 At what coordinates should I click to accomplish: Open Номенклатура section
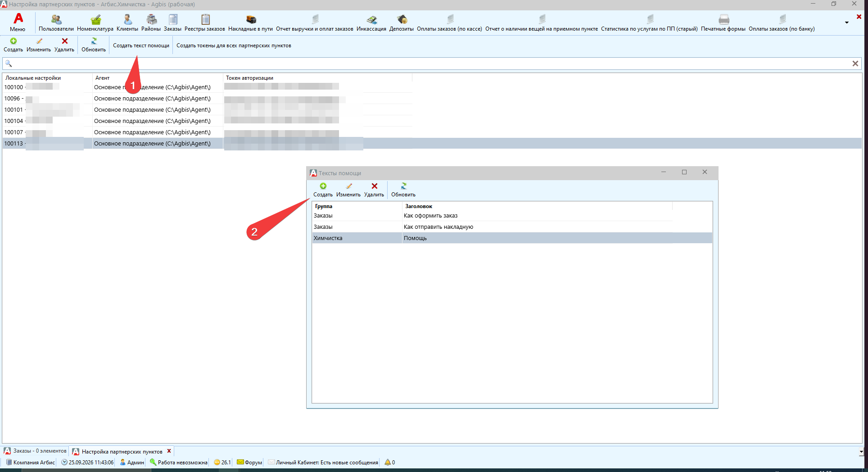pos(95,22)
